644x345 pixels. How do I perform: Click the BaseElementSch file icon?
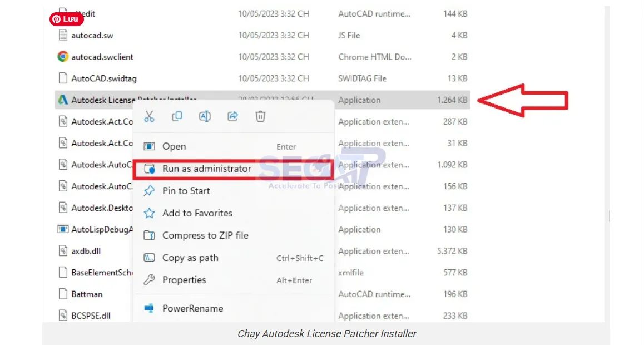[63, 273]
